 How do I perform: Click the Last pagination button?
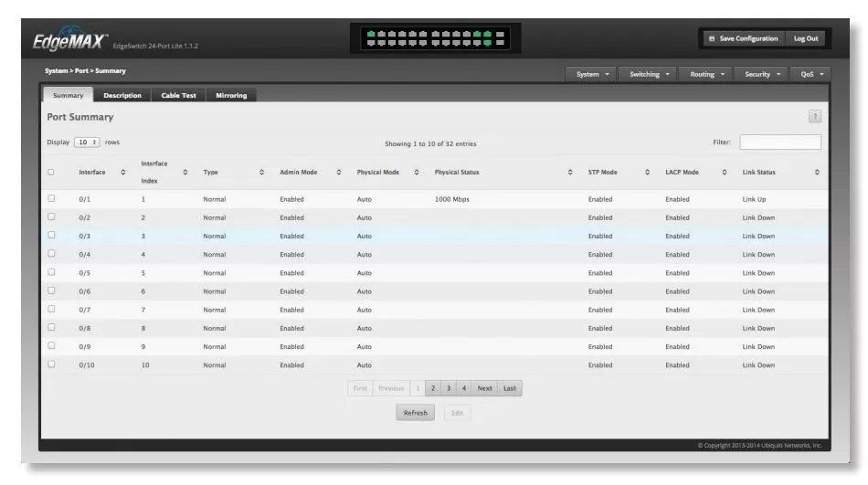pyautogui.click(x=509, y=388)
